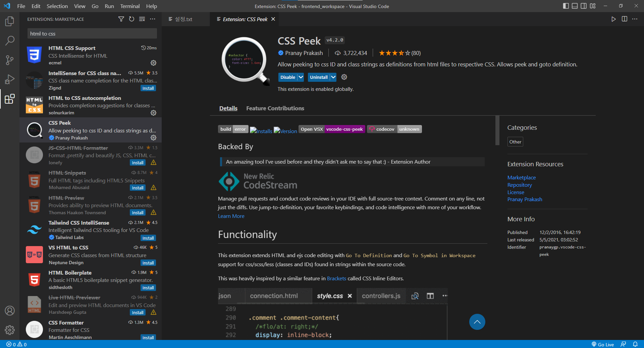The width and height of the screenshot is (644, 348).
Task: Open the Help menu
Action: pyautogui.click(x=151, y=6)
